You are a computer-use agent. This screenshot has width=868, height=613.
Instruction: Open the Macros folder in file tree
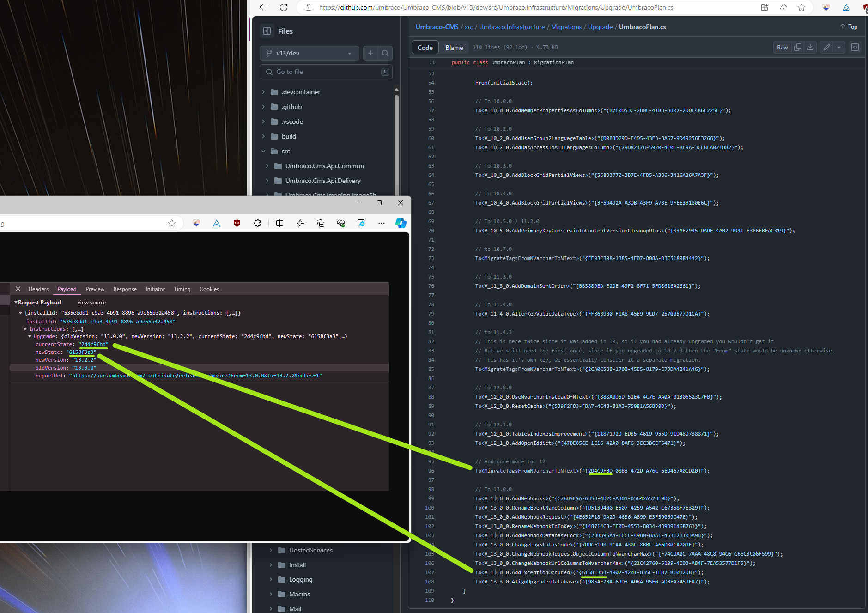299,594
